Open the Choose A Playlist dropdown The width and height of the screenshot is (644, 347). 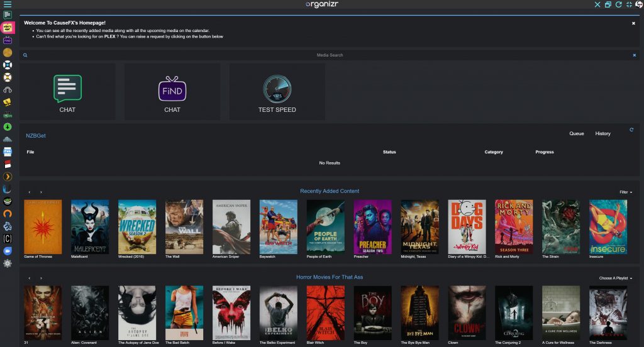(615, 278)
